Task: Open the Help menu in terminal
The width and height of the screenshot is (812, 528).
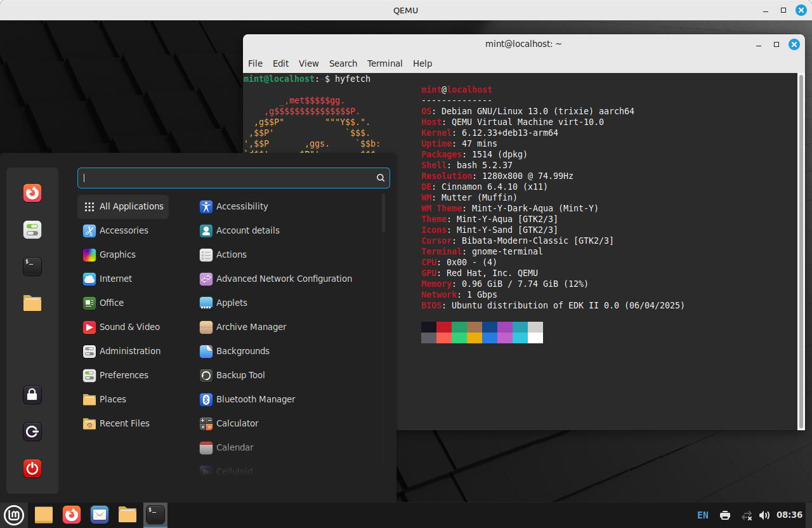Action: coord(422,63)
